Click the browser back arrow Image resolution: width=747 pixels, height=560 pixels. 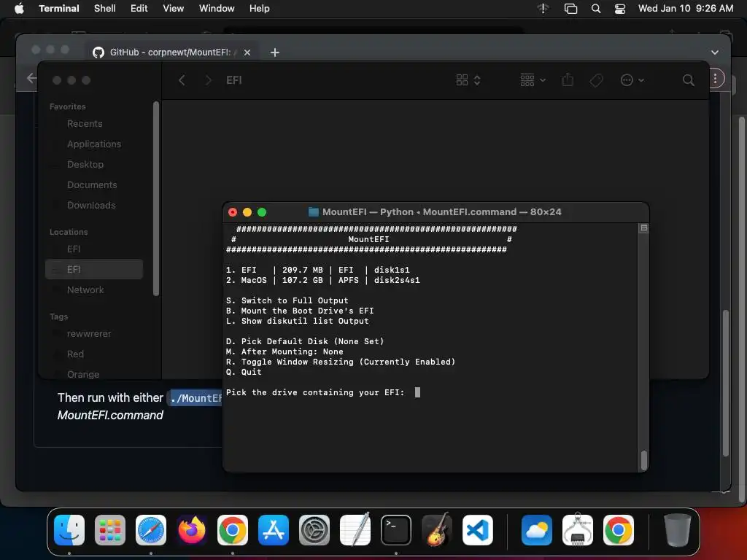[31, 78]
